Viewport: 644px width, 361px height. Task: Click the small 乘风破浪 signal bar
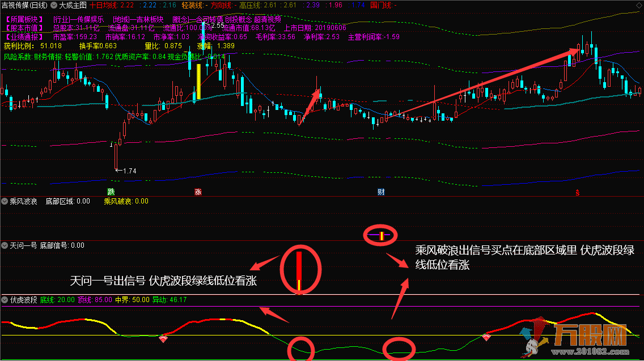[x=381, y=236]
